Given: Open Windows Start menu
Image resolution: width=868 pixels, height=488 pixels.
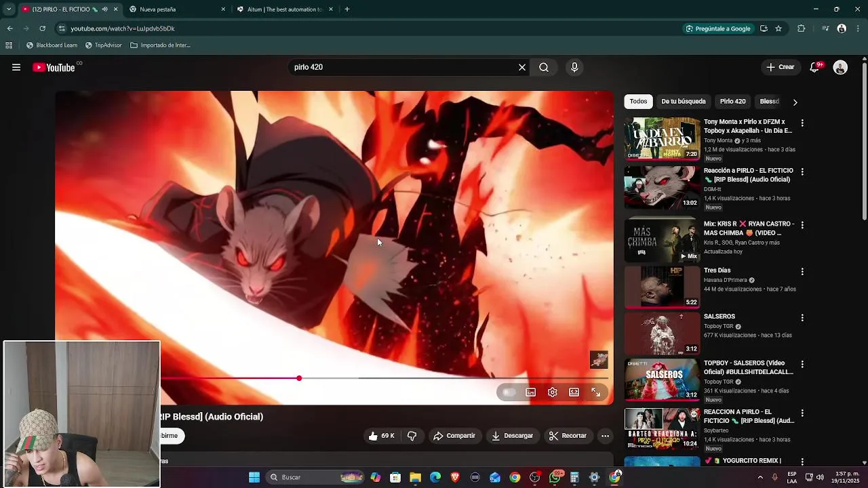Looking at the screenshot, I should 254,477.
